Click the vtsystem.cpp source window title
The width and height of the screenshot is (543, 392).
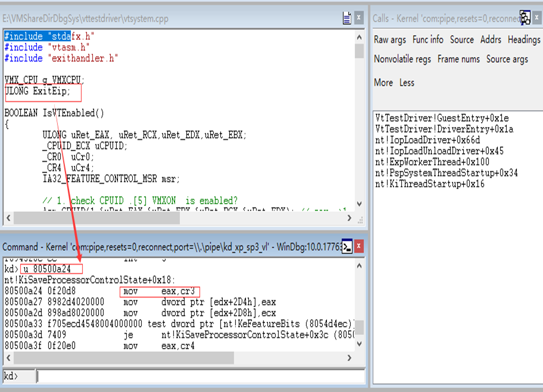pyautogui.click(x=85, y=18)
